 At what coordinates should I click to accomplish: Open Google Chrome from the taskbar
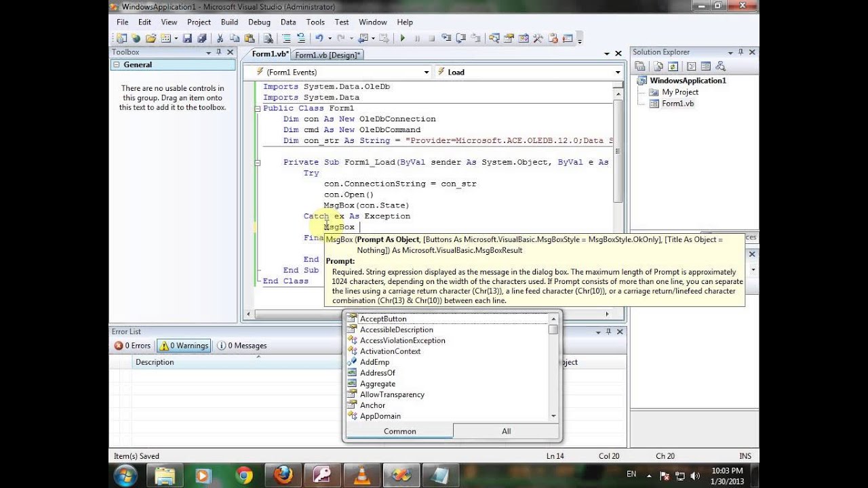[x=244, y=475]
